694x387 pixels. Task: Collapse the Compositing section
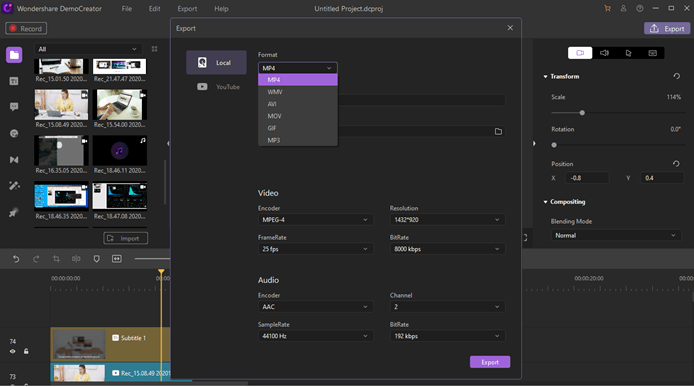[545, 202]
